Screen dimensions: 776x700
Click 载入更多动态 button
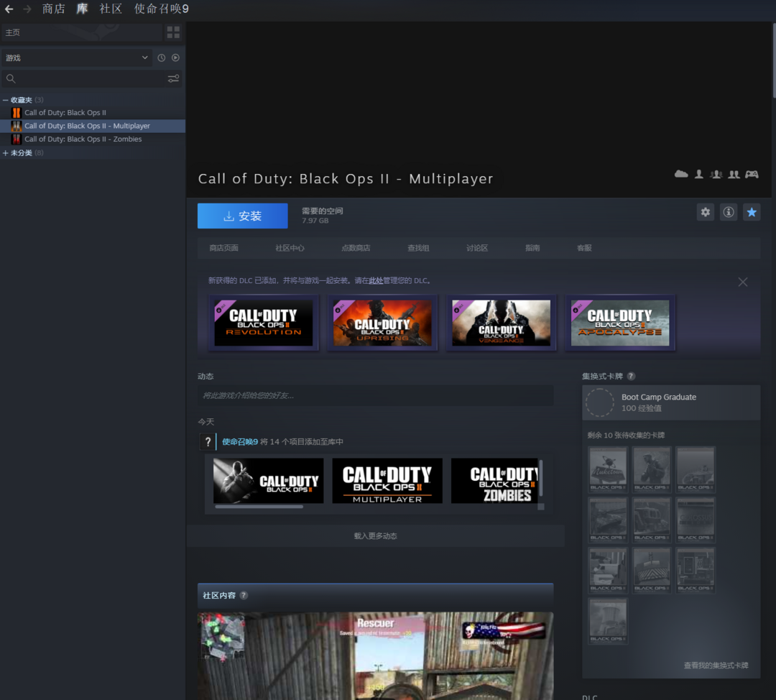tap(375, 536)
